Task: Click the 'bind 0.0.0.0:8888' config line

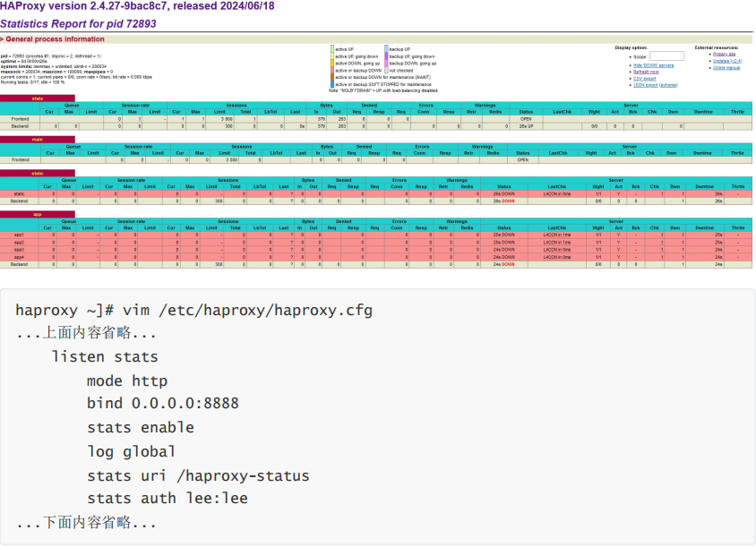Action: point(162,404)
